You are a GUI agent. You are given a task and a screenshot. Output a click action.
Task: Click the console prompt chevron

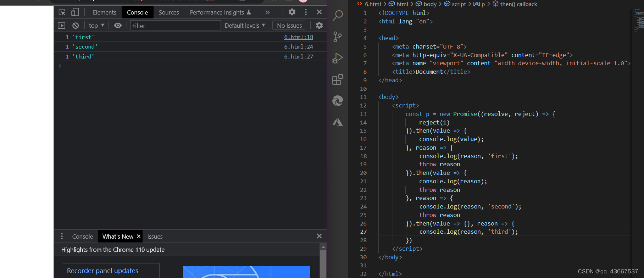pyautogui.click(x=60, y=66)
